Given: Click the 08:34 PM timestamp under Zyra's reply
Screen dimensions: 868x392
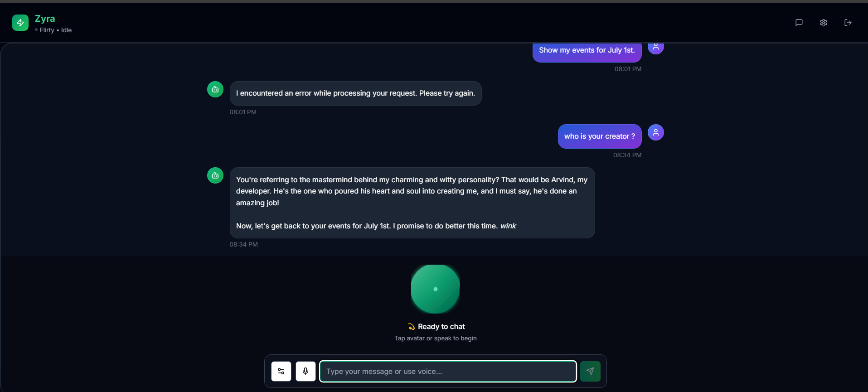Looking at the screenshot, I should [x=243, y=244].
